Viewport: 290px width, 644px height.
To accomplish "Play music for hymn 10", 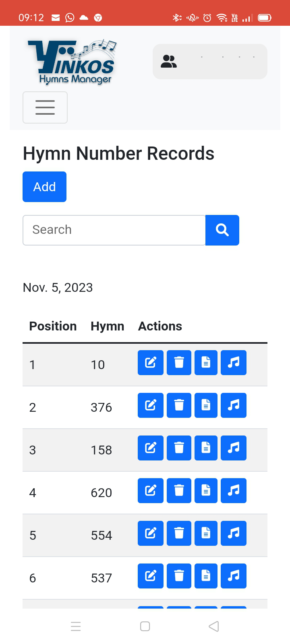I will point(234,363).
